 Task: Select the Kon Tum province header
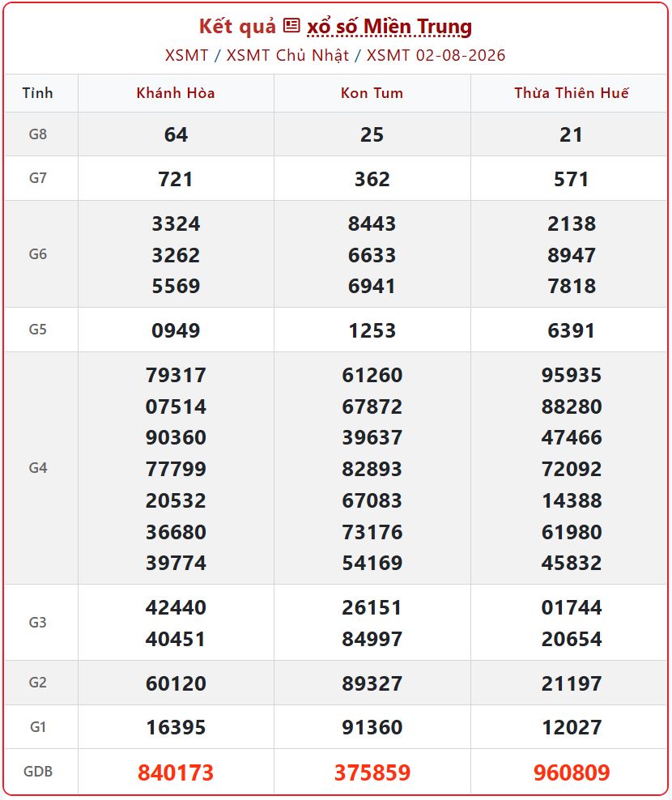(x=372, y=93)
